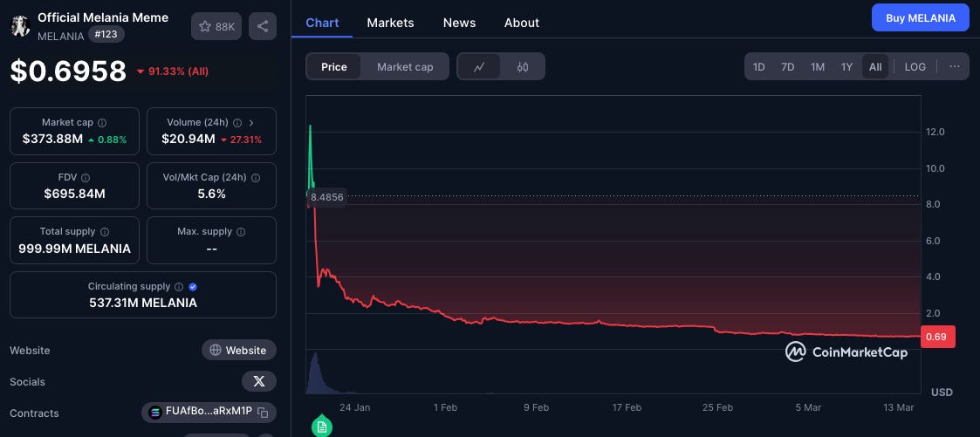The width and height of the screenshot is (980, 437).
Task: Copy contract address icon
Action: click(x=264, y=412)
